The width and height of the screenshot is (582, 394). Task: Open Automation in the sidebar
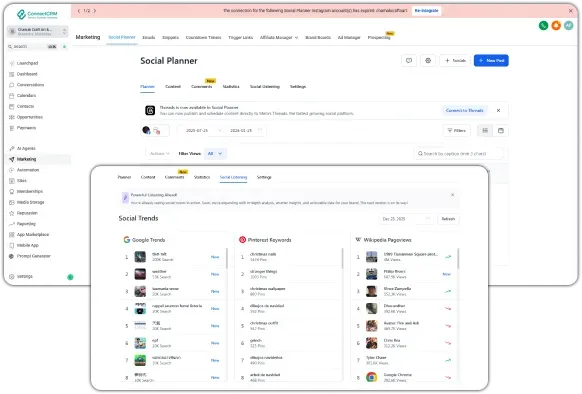coord(27,170)
